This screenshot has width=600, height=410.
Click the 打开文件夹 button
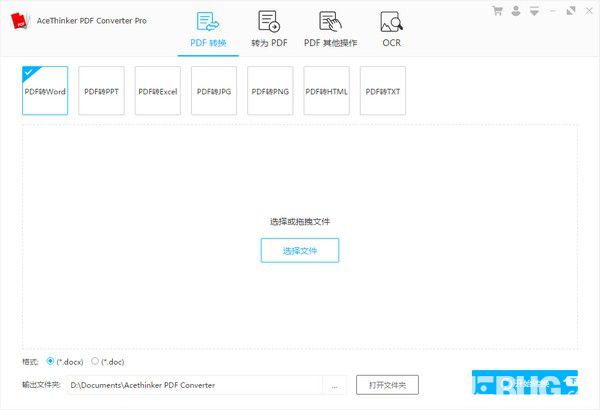click(387, 385)
